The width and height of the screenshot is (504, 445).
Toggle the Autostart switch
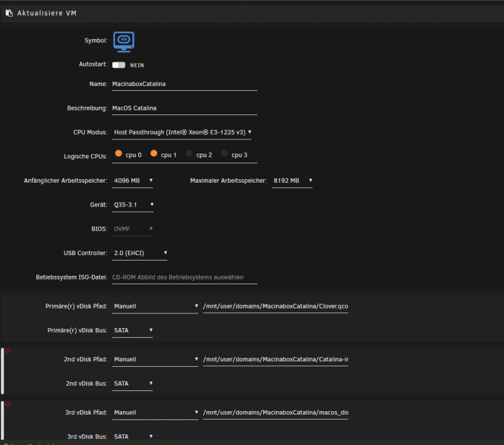119,65
